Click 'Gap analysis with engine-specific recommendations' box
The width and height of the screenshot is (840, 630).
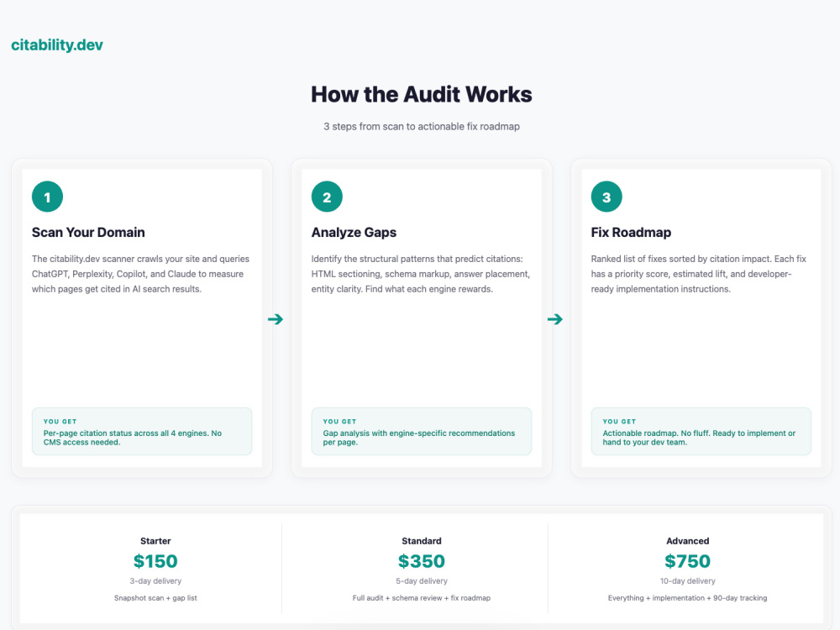click(x=422, y=432)
